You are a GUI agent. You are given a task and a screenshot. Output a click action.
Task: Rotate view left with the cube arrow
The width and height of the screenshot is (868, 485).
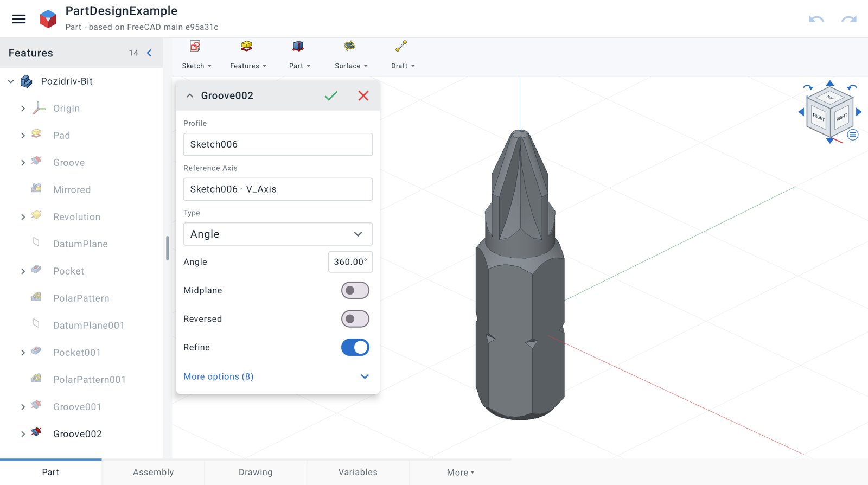(x=801, y=112)
